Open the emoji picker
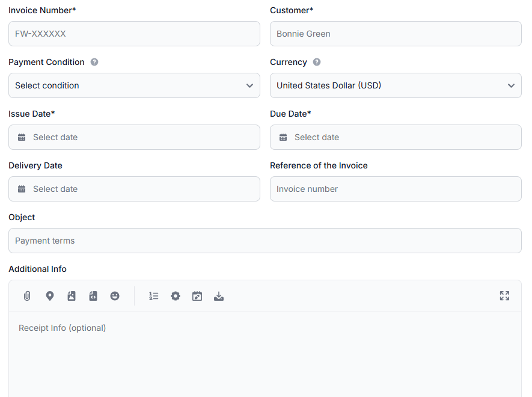 (115, 296)
